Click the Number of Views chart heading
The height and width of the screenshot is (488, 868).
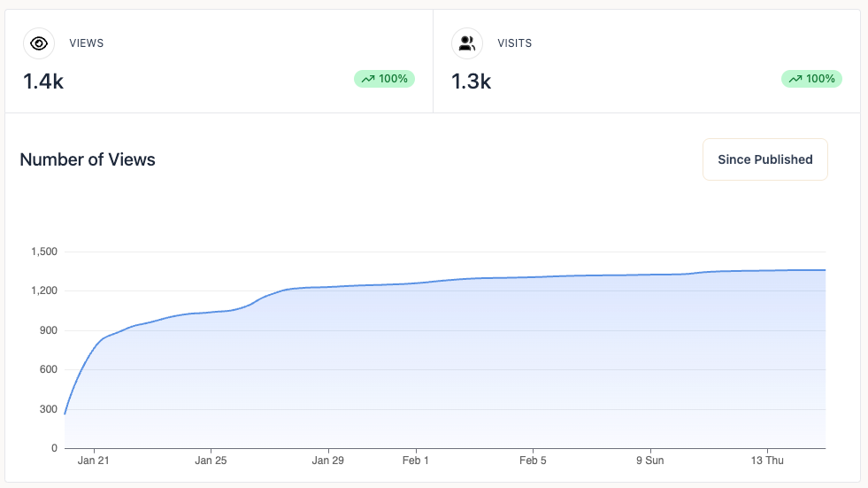[88, 160]
